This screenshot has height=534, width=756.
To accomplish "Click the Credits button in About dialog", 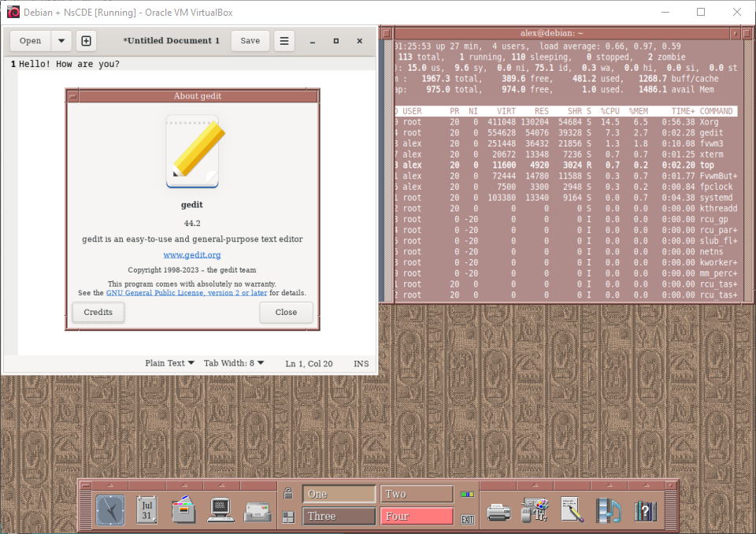I will pos(98,312).
